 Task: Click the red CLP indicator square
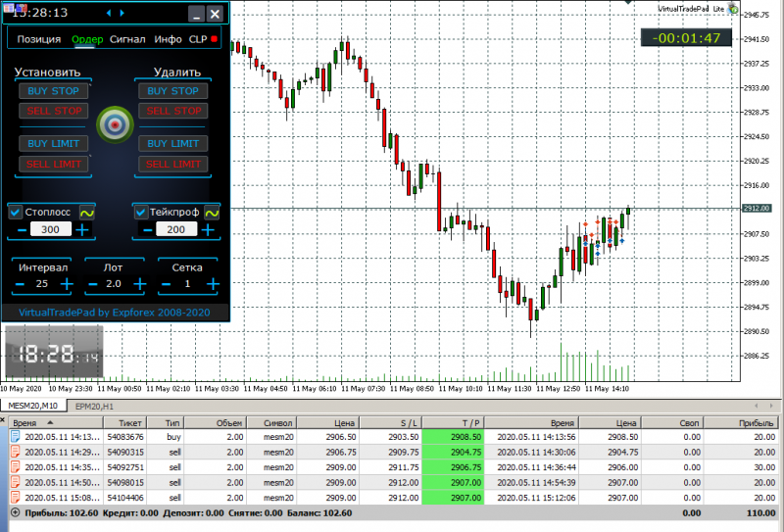(215, 39)
